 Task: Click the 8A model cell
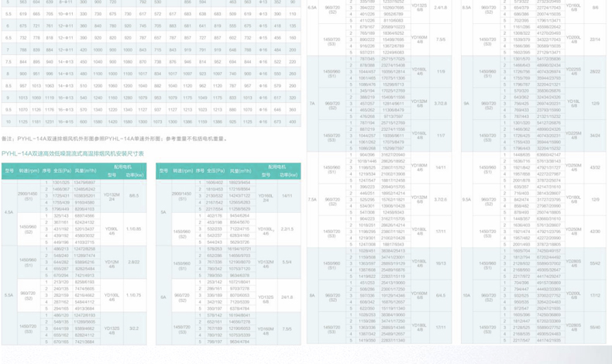313,295
